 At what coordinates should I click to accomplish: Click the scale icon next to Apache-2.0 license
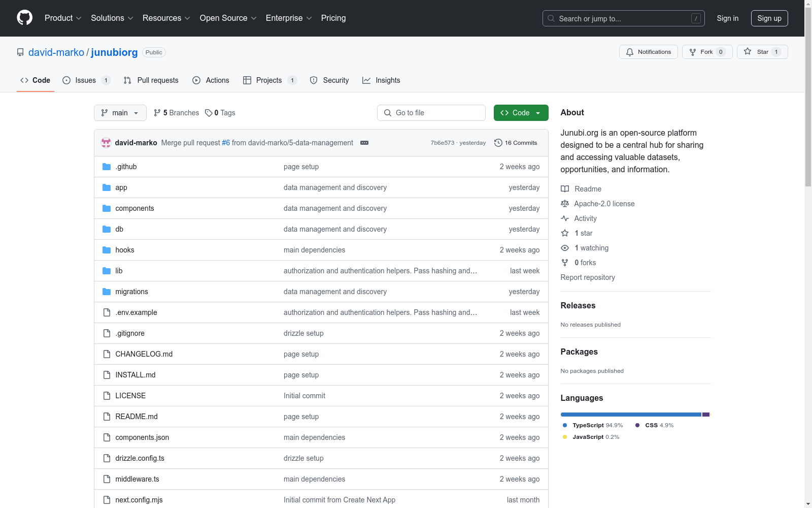[565, 204]
